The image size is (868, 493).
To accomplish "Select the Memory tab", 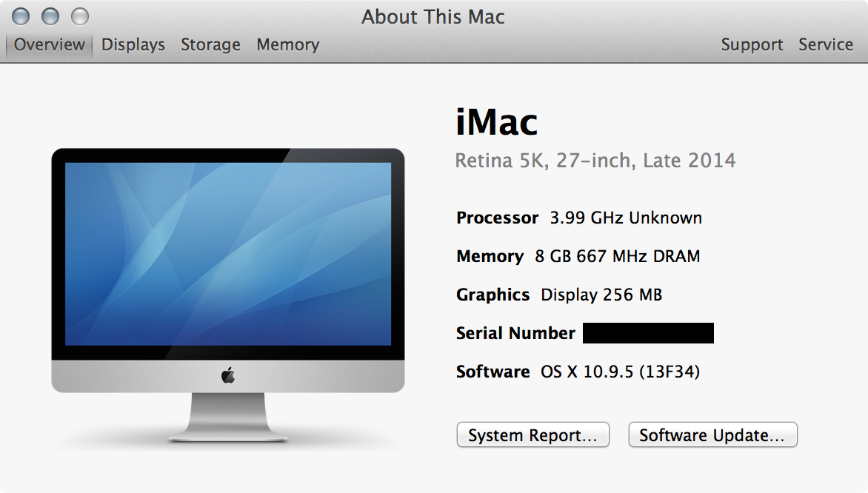I will click(288, 44).
